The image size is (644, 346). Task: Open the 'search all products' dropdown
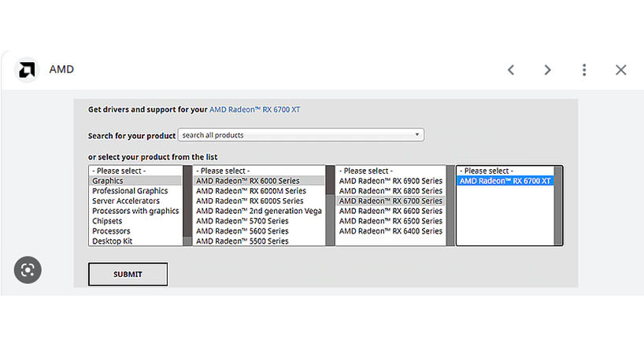301,135
